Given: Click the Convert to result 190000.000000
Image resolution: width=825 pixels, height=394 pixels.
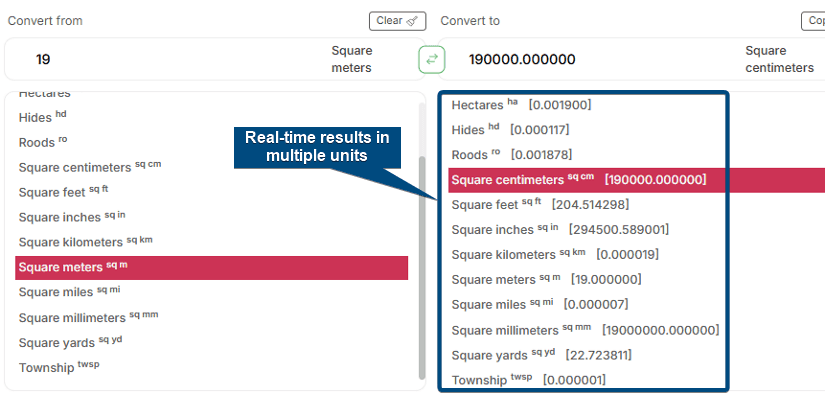Looking at the screenshot, I should [522, 59].
